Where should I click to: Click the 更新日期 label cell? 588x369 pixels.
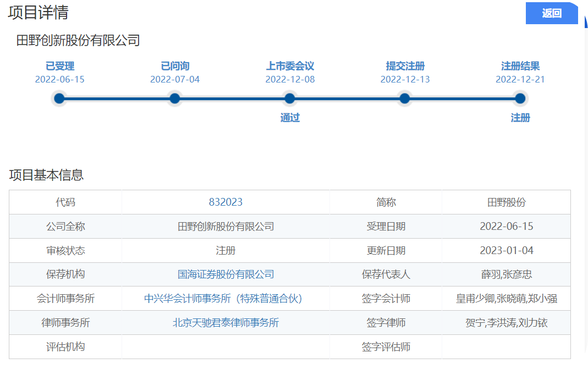click(x=386, y=251)
